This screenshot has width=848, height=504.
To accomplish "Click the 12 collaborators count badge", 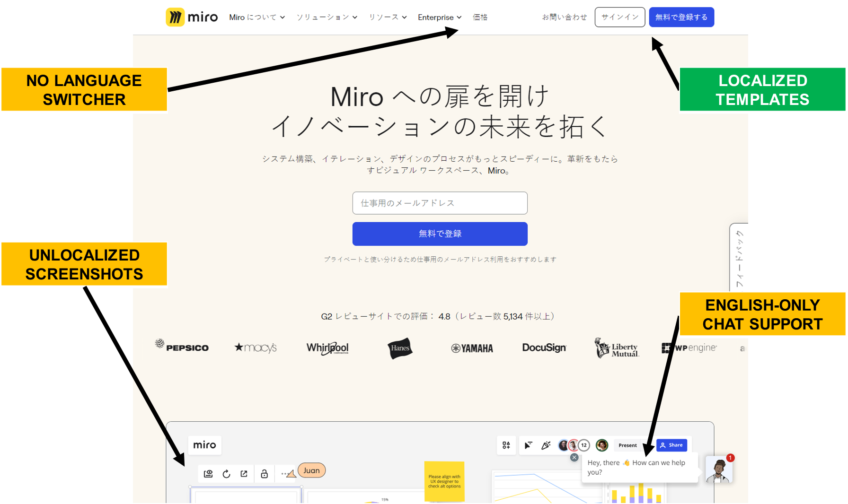I will point(584,445).
